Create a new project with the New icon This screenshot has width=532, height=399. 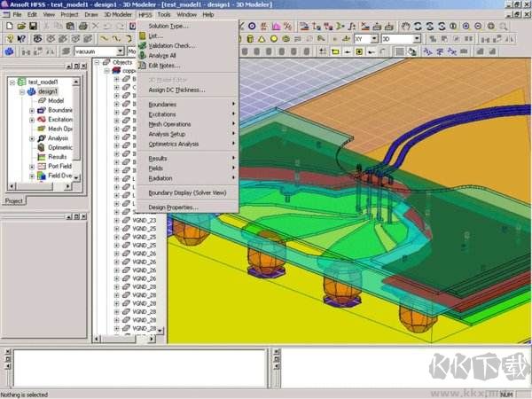[x=10, y=26]
